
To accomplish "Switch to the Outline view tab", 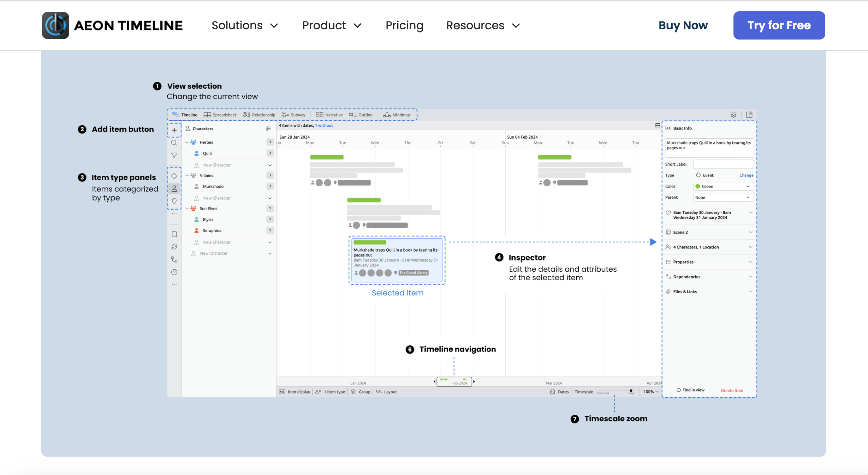I will click(x=361, y=115).
